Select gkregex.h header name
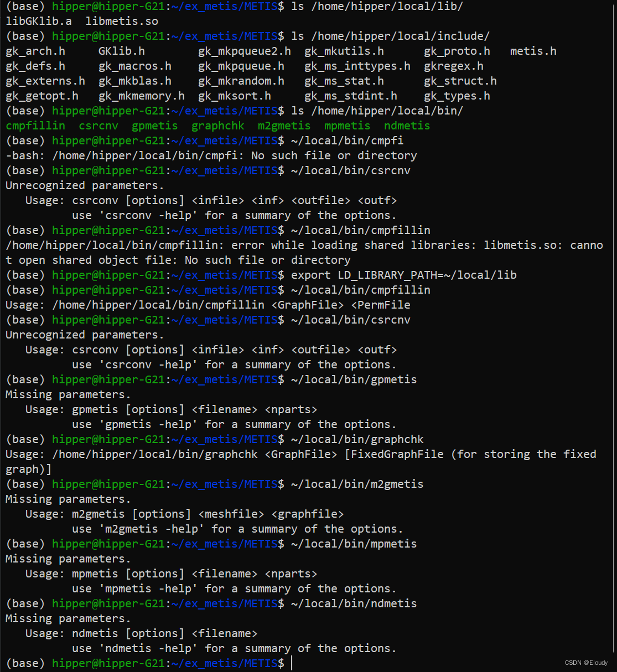The width and height of the screenshot is (617, 672). [x=454, y=66]
